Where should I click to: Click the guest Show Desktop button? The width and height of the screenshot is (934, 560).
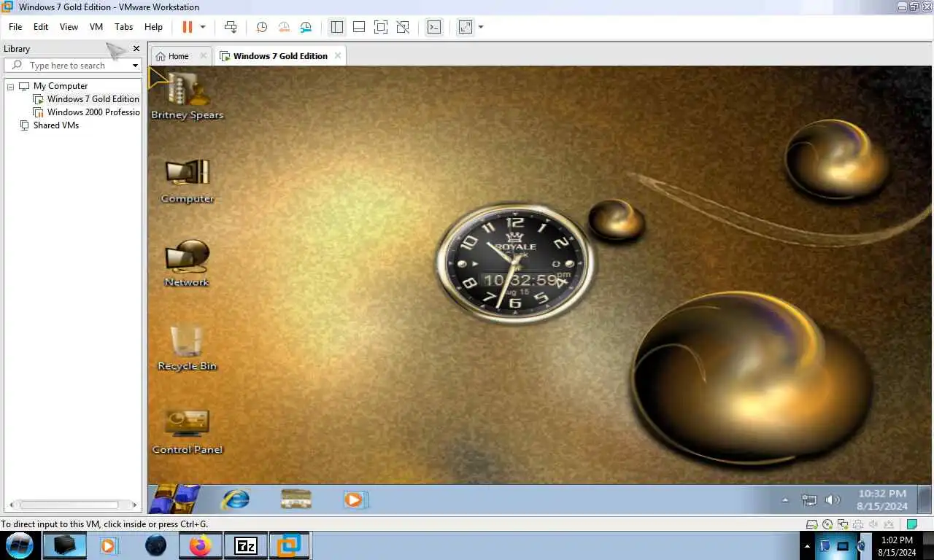(x=924, y=499)
